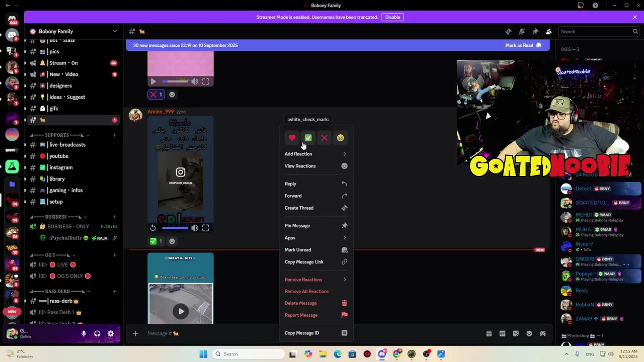Open the instagram channel
Viewport: 644px width, 362px height.
(73, 167)
